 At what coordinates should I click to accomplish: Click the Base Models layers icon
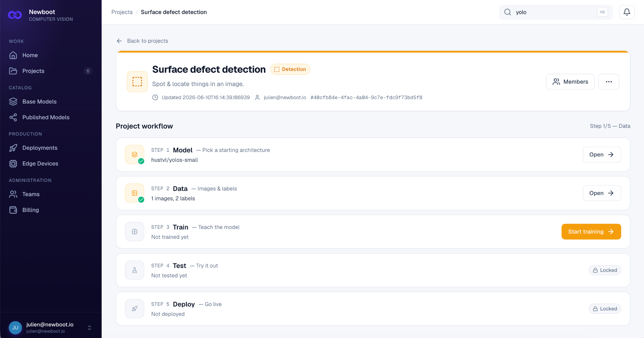coord(13,102)
